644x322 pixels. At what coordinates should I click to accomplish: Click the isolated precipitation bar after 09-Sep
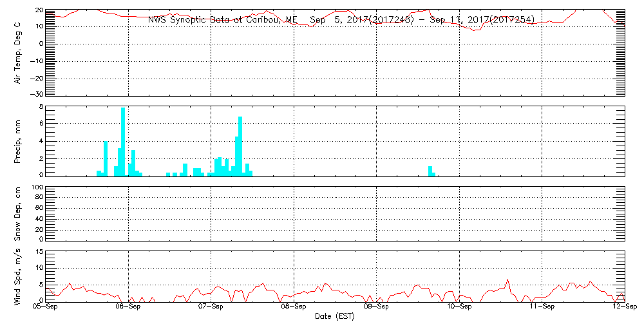(x=430, y=171)
